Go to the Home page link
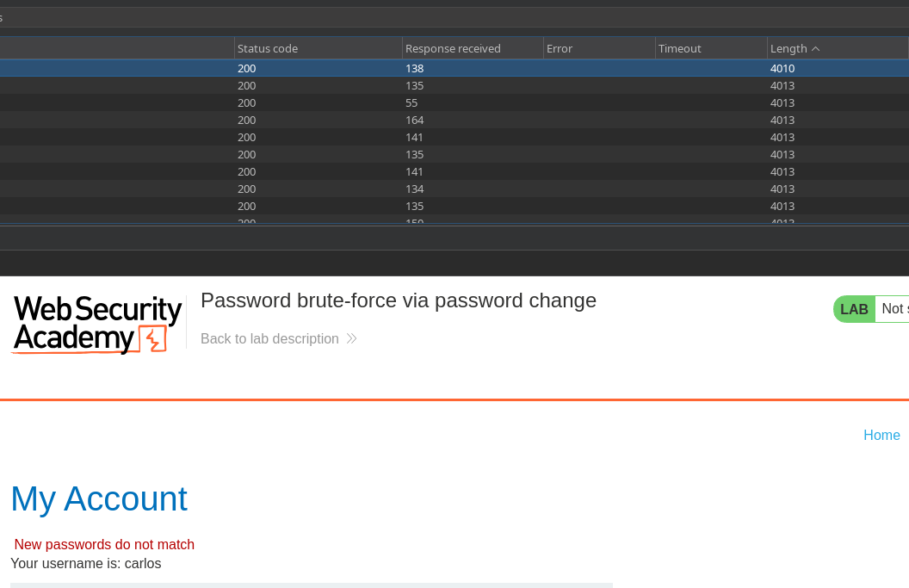Screen dimensions: 909x588 pyautogui.click(x=881, y=436)
